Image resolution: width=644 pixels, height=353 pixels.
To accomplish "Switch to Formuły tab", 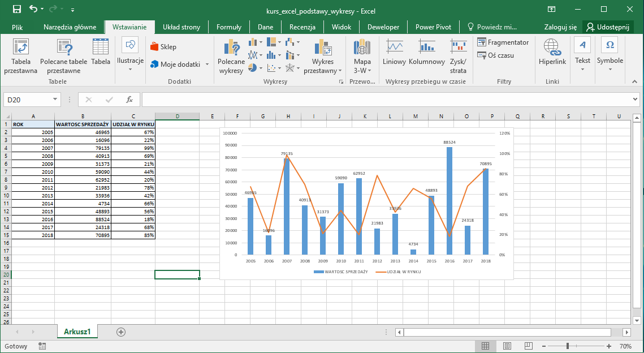I will coord(229,27).
